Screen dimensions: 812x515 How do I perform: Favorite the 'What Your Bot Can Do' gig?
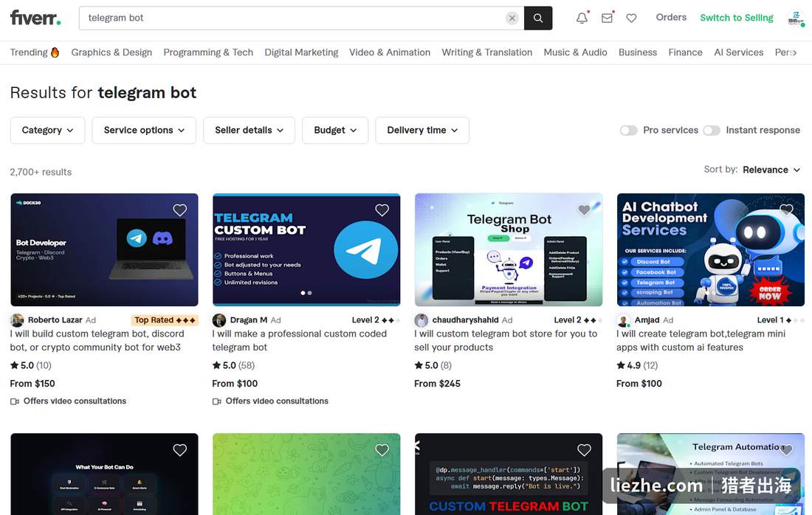[179, 450]
